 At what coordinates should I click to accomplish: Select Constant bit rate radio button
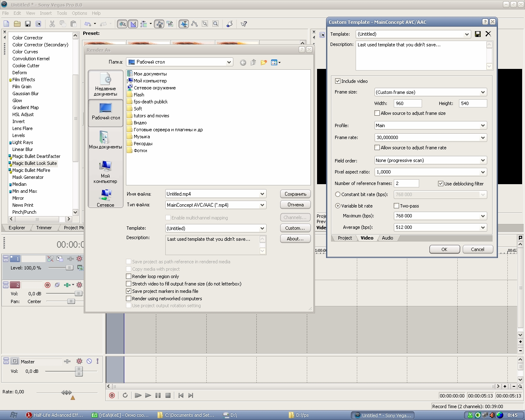click(x=338, y=194)
